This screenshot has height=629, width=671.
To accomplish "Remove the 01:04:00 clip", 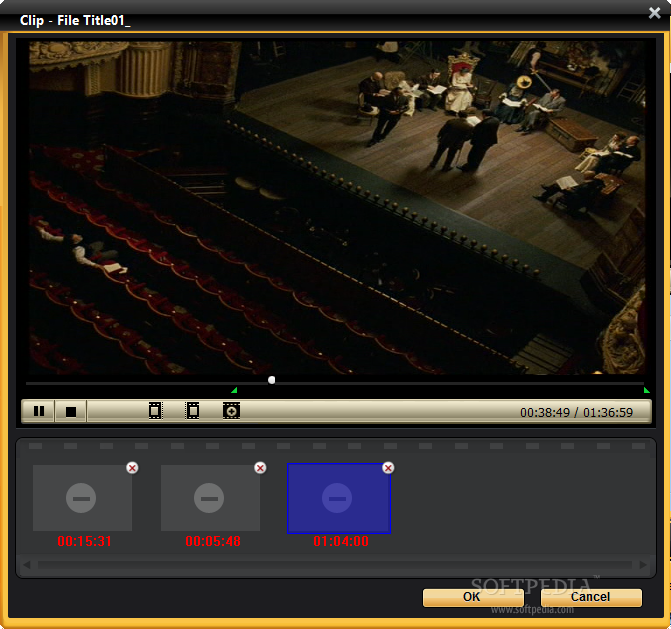I will pos(388,468).
